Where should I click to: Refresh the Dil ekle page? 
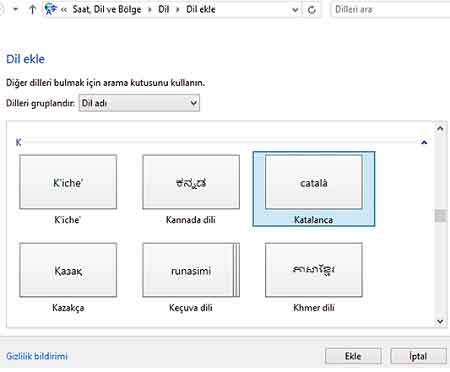(x=312, y=10)
